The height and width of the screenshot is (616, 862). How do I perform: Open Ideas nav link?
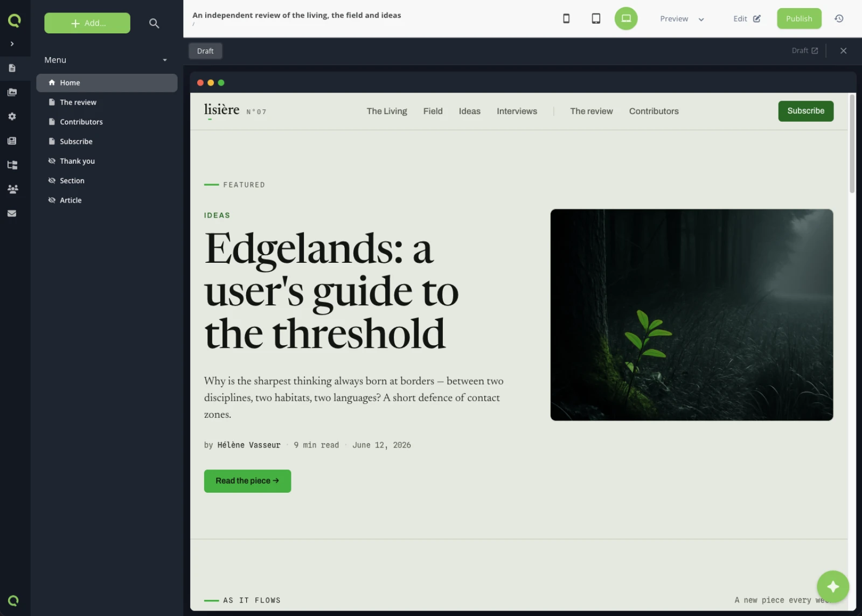point(469,111)
